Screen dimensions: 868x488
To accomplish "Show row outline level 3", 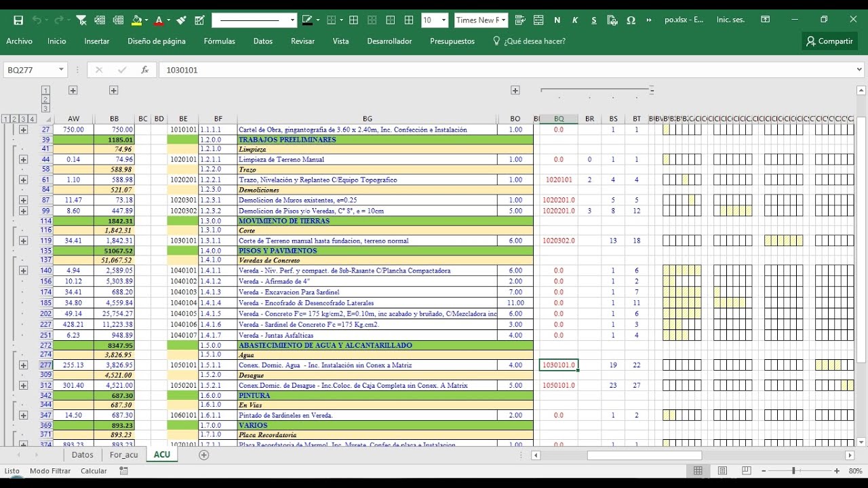I will [x=23, y=119].
